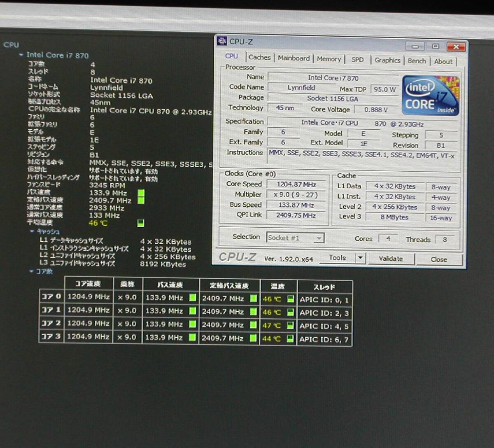Collapse the コア数 section expander
This screenshot has height=448, width=494.
click(31, 271)
